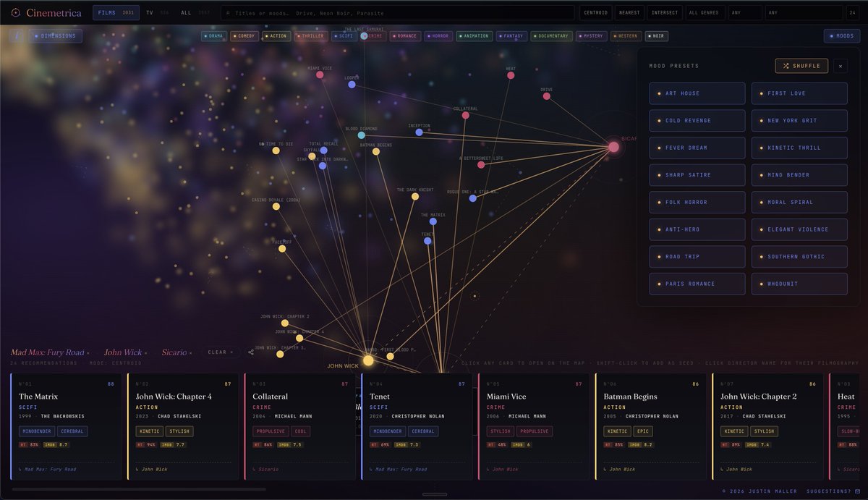The image size is (868, 500).
Task: Open the 24 results count dropdown
Action: [854, 12]
